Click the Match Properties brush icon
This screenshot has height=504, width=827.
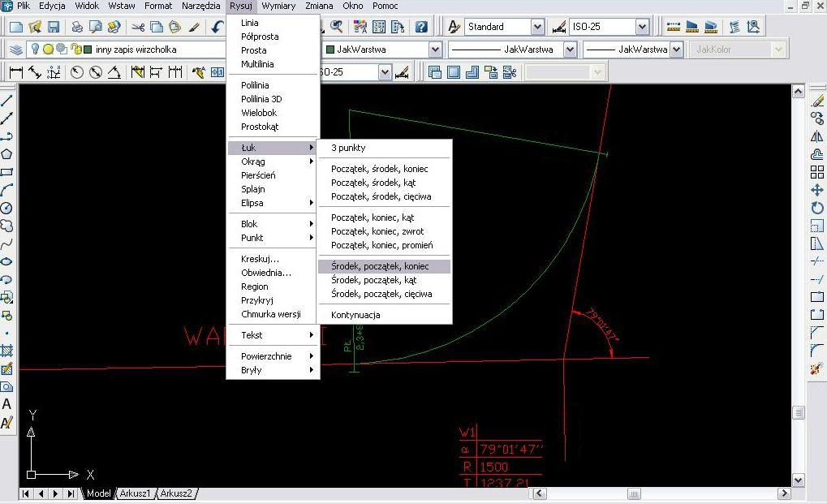194,27
